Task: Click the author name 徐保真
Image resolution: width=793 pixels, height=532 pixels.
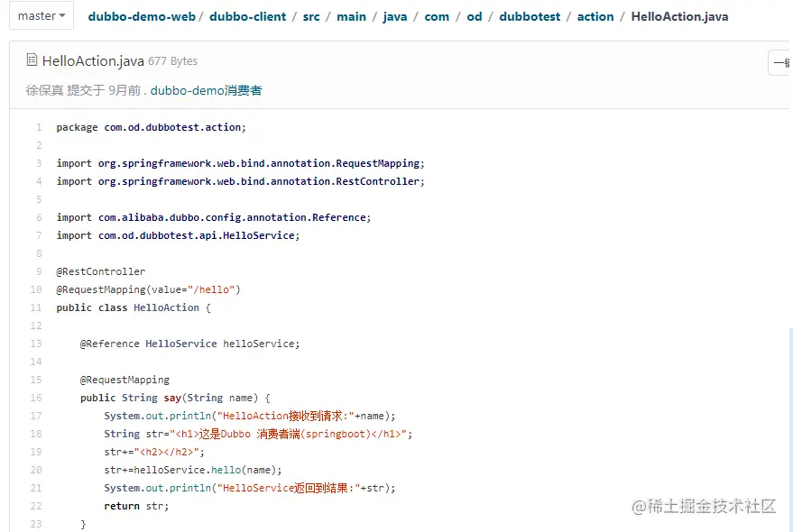Action: 44,90
